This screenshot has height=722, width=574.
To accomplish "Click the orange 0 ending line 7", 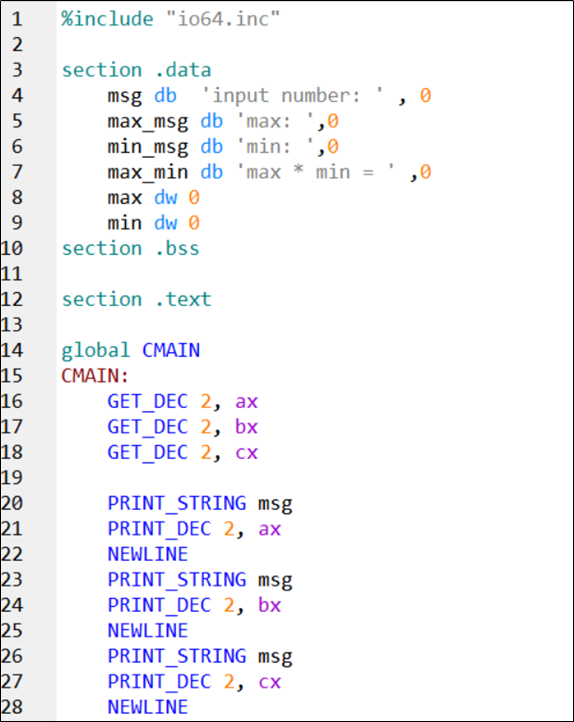I will 425,172.
